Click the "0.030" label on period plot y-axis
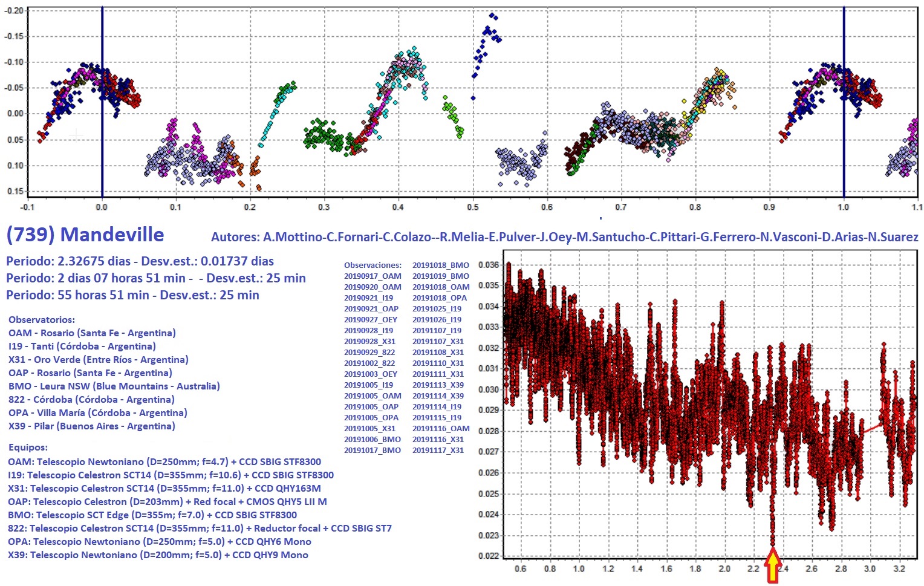This screenshot has height=586, width=924. (489, 389)
